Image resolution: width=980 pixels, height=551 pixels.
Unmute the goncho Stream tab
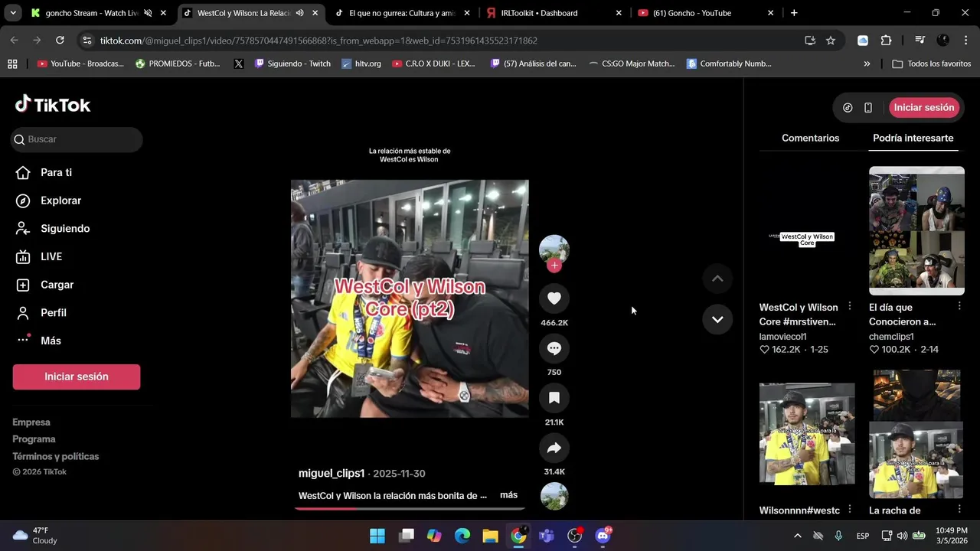(x=148, y=13)
